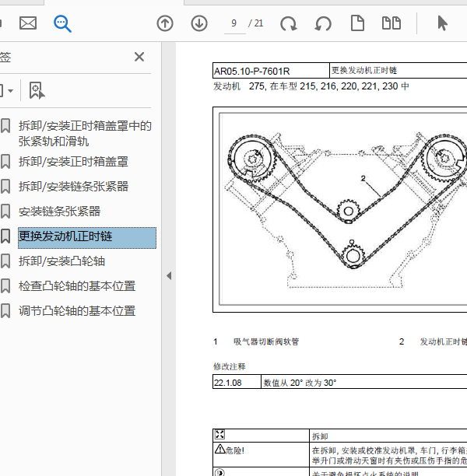
Task: Click the email envelope icon
Action: tap(28, 23)
